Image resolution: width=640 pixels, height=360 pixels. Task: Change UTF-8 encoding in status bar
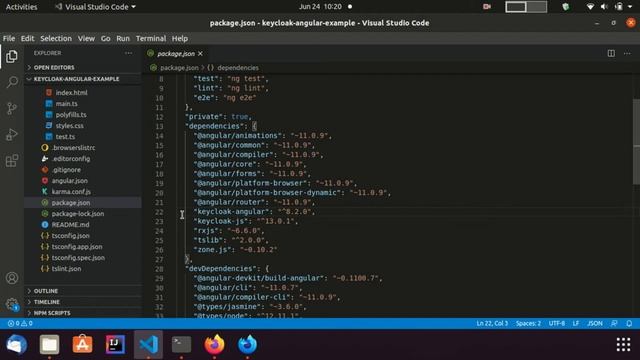point(557,323)
